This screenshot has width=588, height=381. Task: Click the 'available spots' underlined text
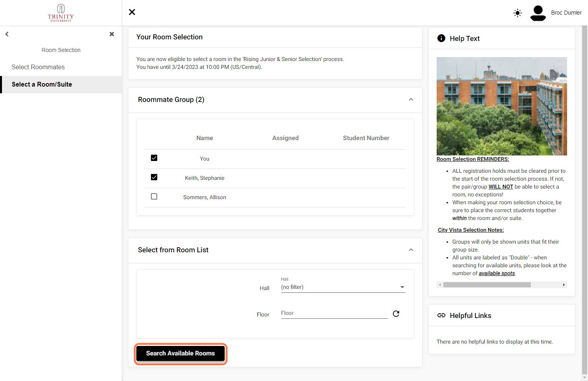[x=497, y=274]
